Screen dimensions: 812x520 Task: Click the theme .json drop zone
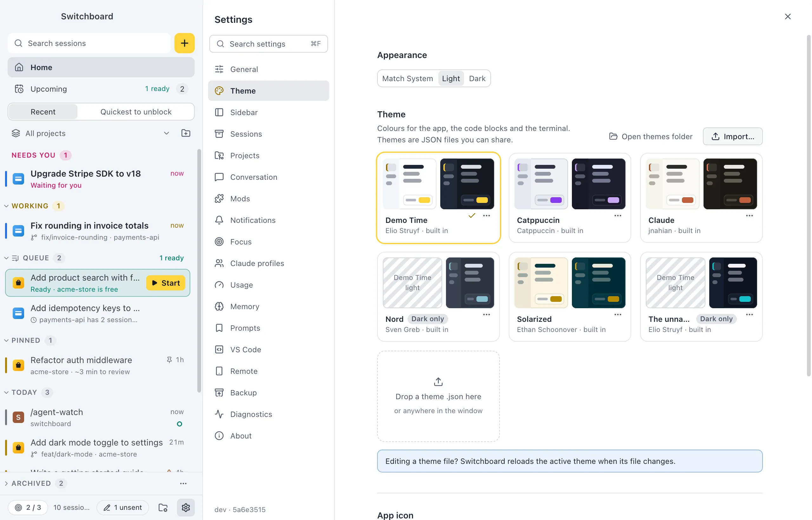tap(438, 396)
